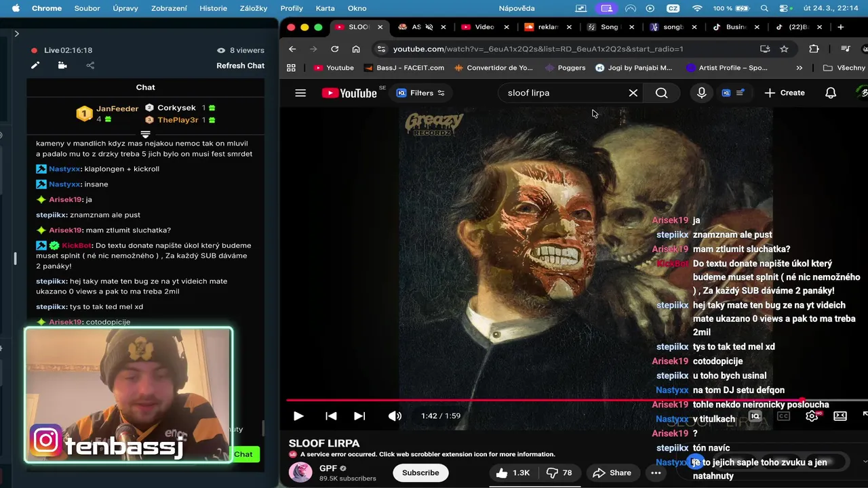This screenshot has height=488, width=868.
Task: Dislike the video with thumbs down
Action: (x=560, y=473)
